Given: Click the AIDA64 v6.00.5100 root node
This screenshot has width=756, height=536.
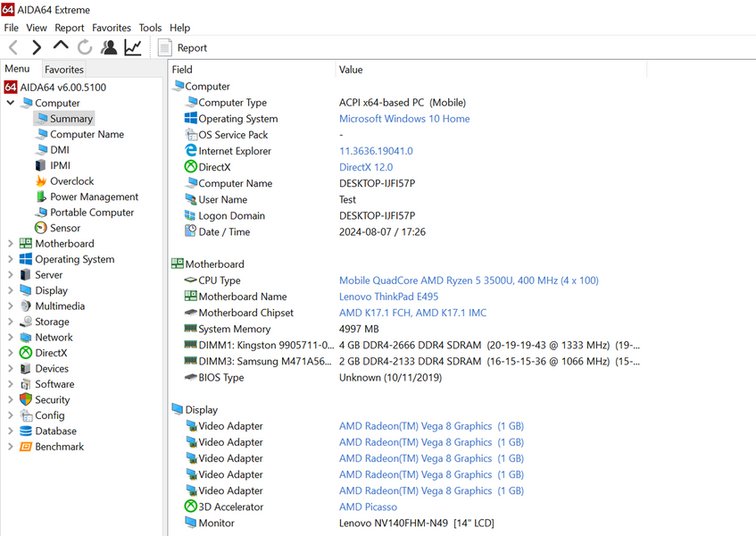Looking at the screenshot, I should pyautogui.click(x=55, y=88).
